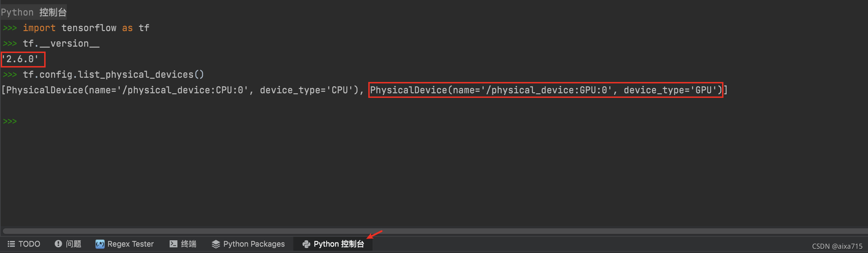The height and width of the screenshot is (253, 868).
Task: Open the 终端 terminal tab
Action: [183, 244]
